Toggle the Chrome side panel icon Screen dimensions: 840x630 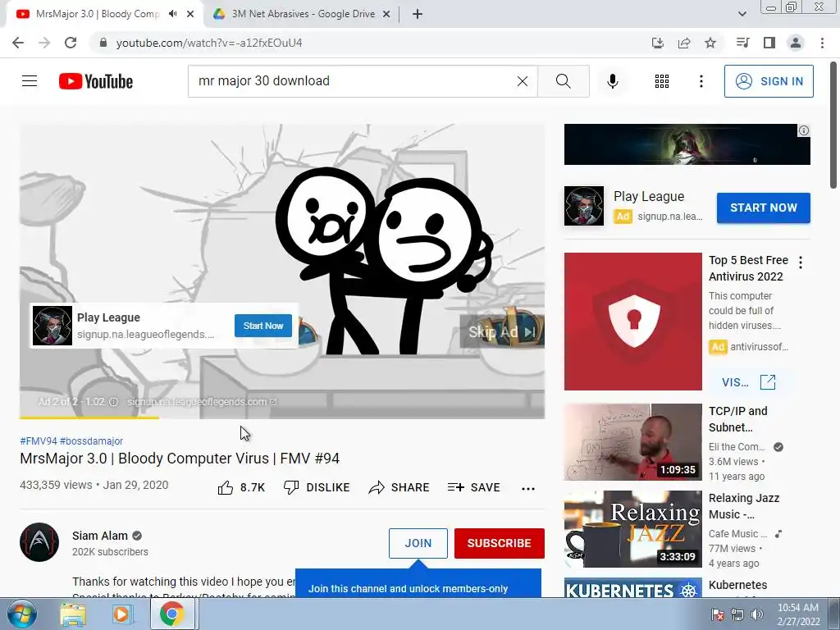[x=769, y=43]
